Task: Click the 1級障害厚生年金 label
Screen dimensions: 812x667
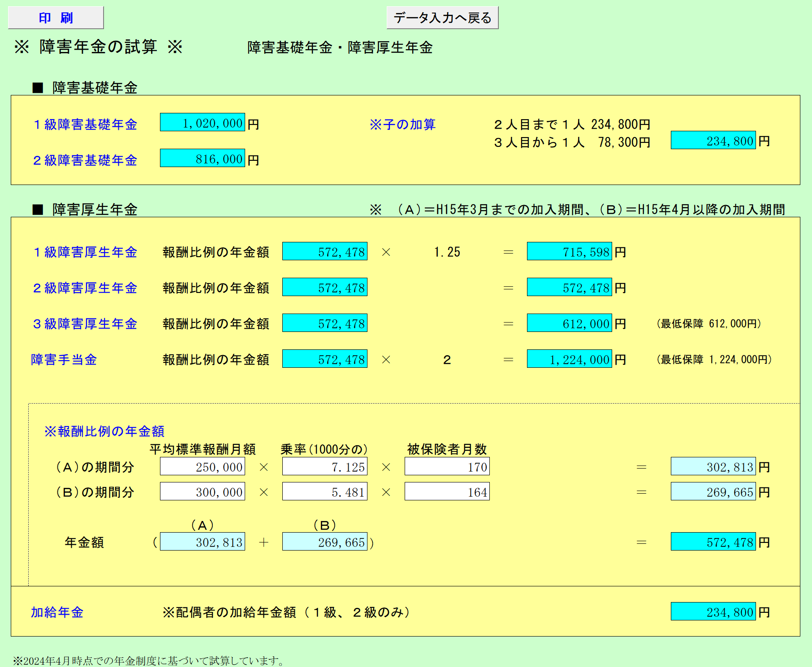Action: pos(85,252)
